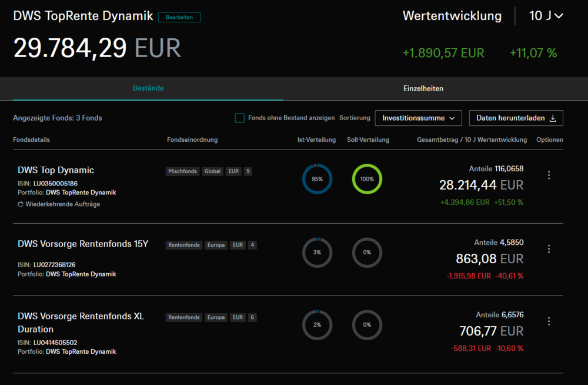Click the 863,08 EUR amount
588x385 pixels.
tap(490, 259)
